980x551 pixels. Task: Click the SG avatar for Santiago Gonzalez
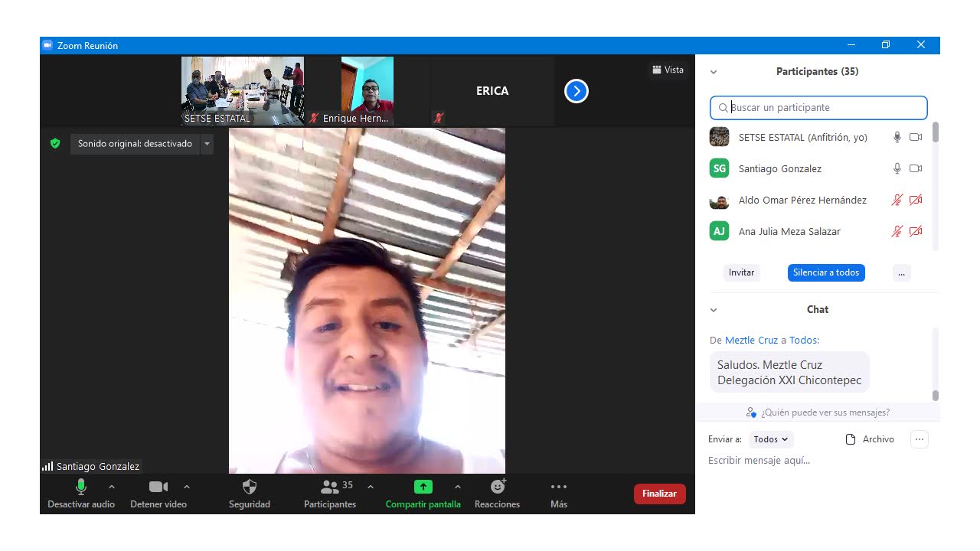pyautogui.click(x=719, y=168)
